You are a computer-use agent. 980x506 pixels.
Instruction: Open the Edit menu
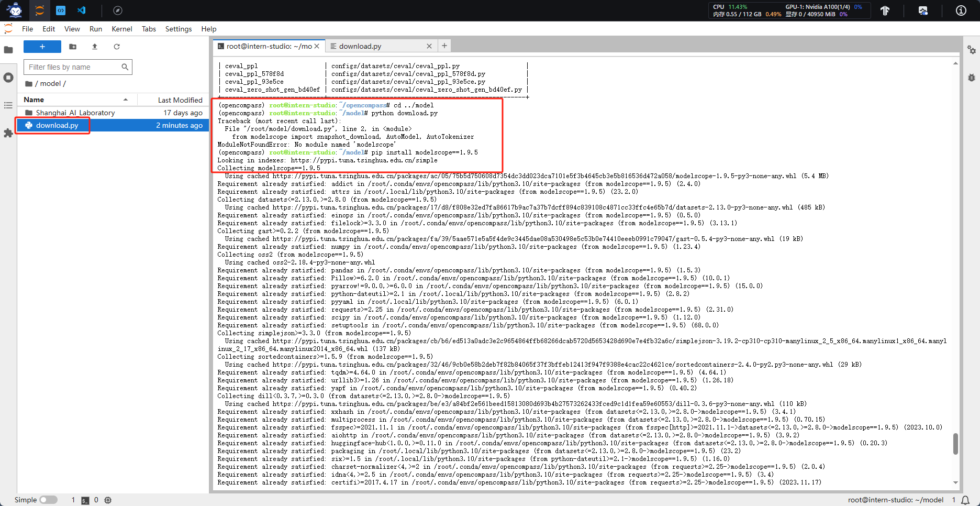tap(49, 29)
